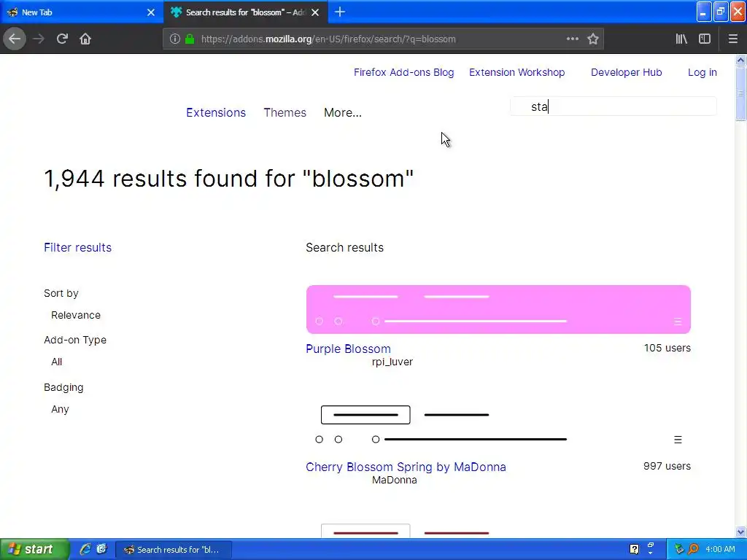Select the Search results for blossom tab
747x560 pixels.
tap(245, 12)
